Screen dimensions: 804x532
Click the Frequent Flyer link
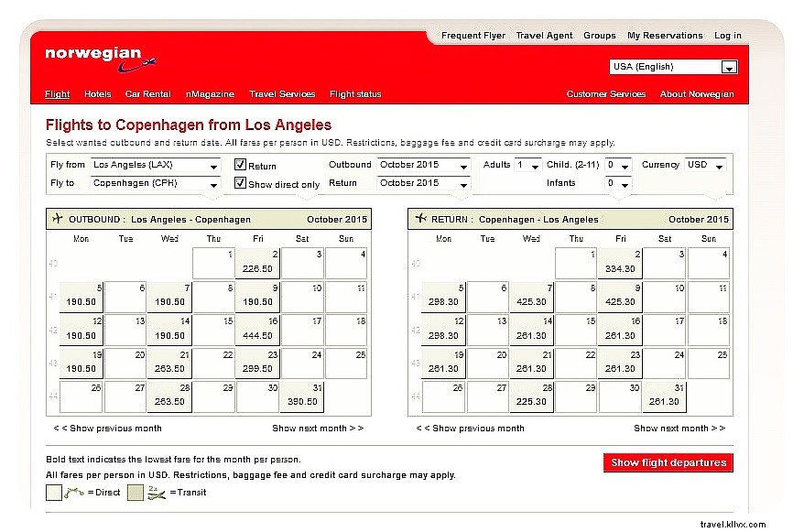[x=473, y=36]
